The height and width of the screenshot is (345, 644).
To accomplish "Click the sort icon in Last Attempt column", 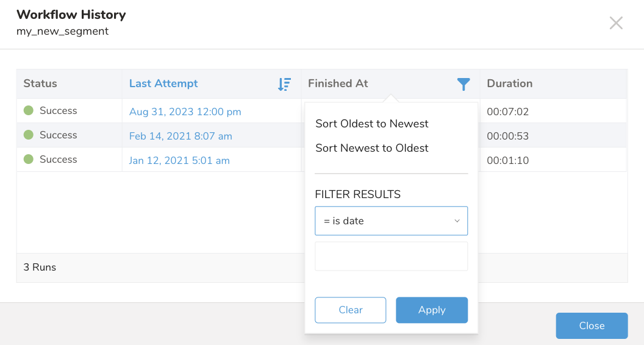I will [284, 84].
